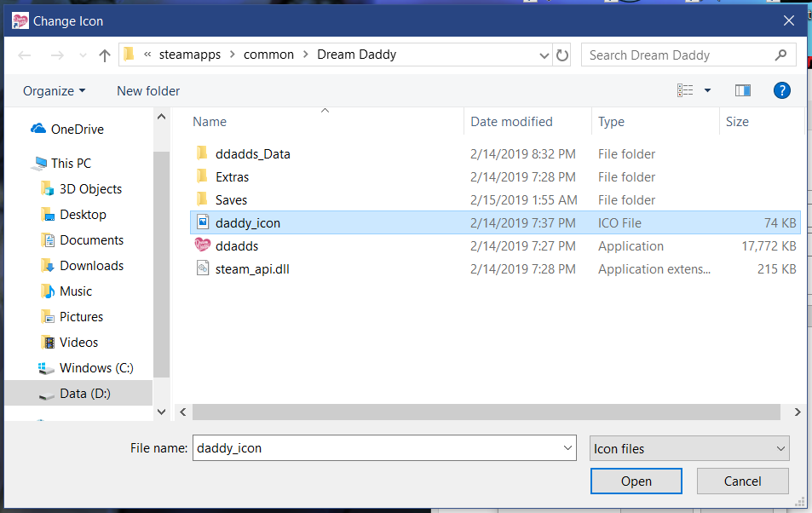This screenshot has width=812, height=513.
Task: Click the change view icon
Action: click(684, 90)
